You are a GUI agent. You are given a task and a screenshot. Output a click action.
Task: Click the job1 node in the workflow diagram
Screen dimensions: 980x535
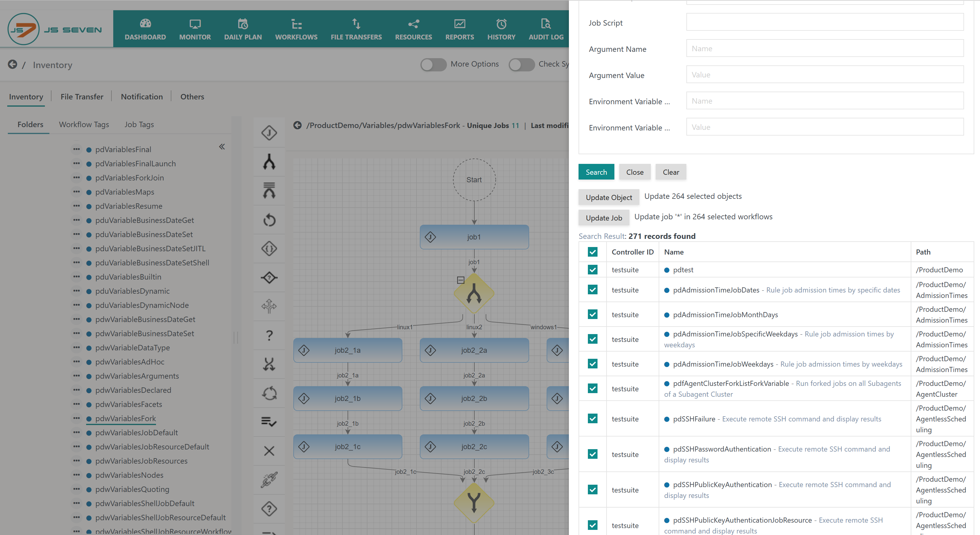pos(474,237)
